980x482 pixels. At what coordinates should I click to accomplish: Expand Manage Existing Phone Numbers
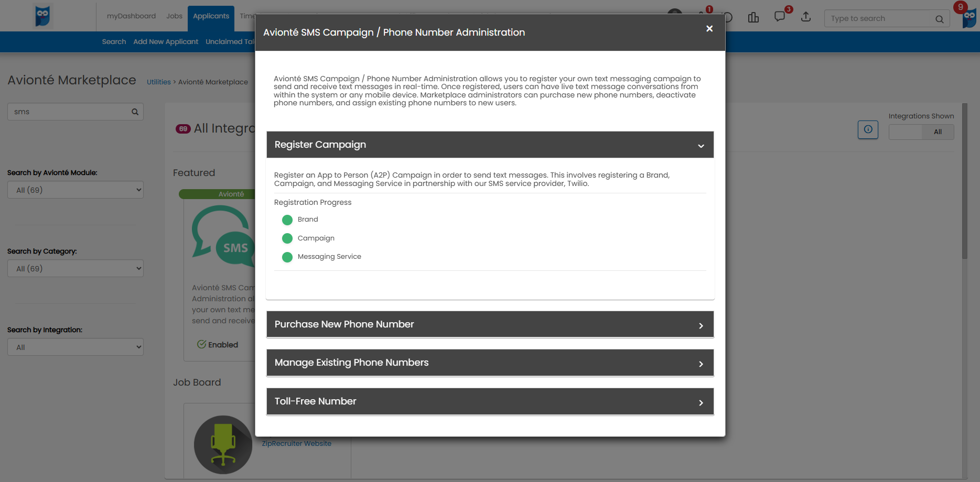[490, 363]
